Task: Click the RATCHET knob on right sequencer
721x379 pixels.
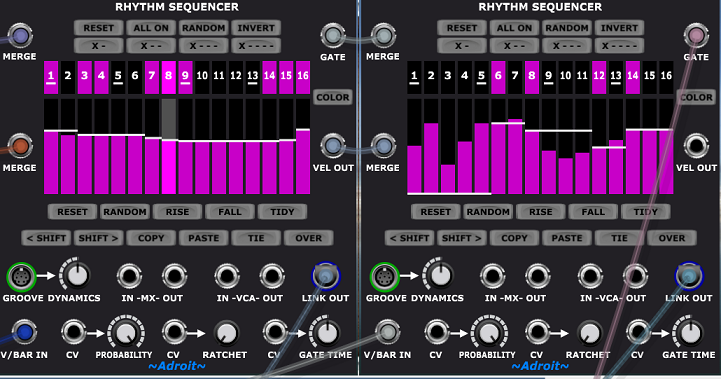Action: [589, 334]
